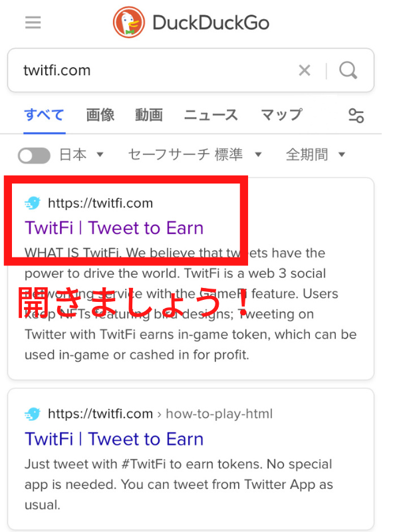Select the ニュース tab

(211, 115)
